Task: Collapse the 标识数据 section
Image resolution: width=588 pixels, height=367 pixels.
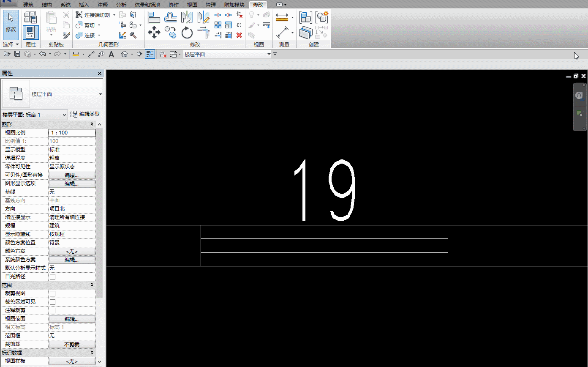Action: pos(92,353)
